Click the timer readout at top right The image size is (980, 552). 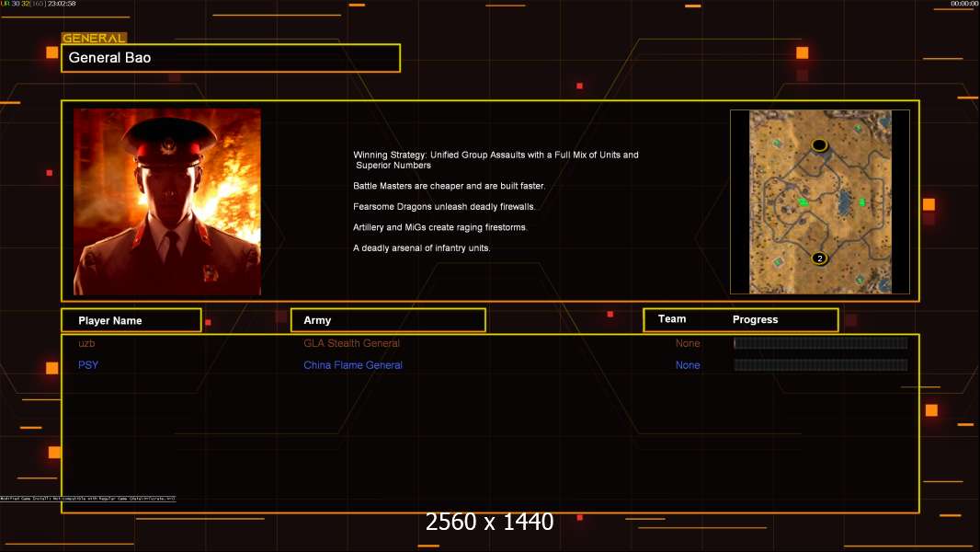[964, 4]
